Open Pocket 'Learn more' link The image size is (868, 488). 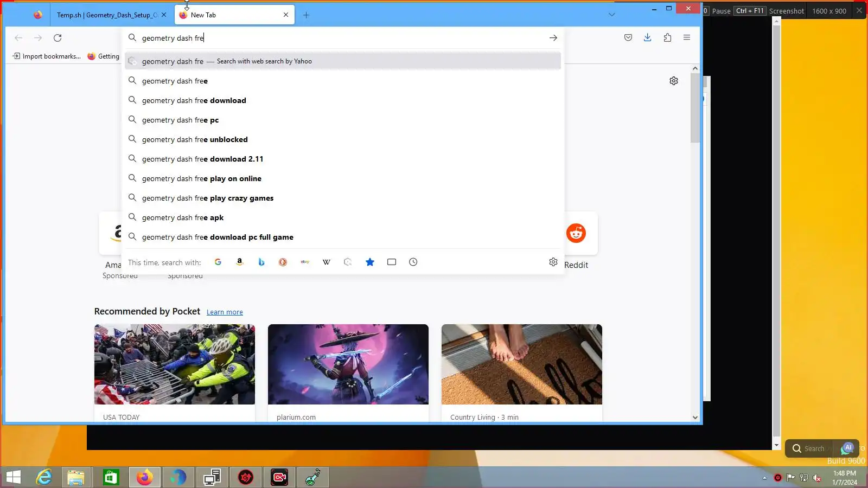point(225,312)
